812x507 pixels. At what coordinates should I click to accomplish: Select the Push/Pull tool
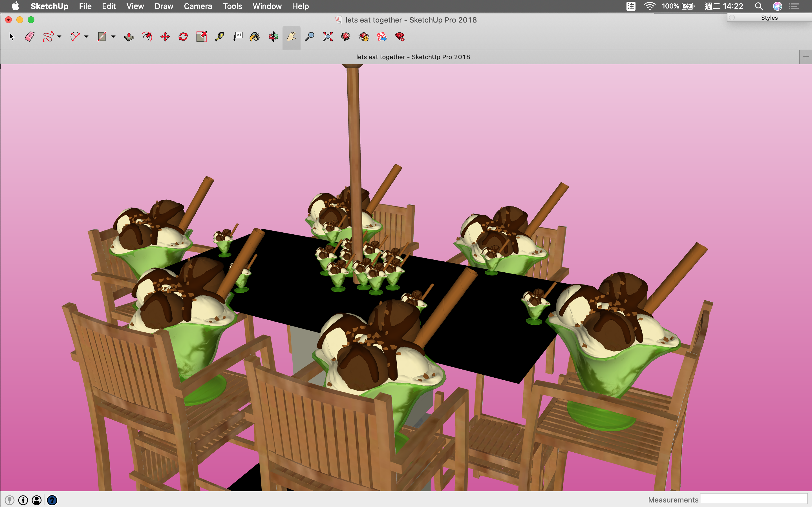pos(129,37)
